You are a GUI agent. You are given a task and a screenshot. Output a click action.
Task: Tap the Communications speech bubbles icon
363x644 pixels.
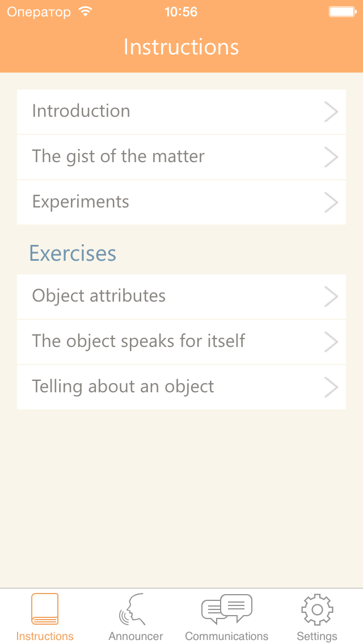pos(226,608)
